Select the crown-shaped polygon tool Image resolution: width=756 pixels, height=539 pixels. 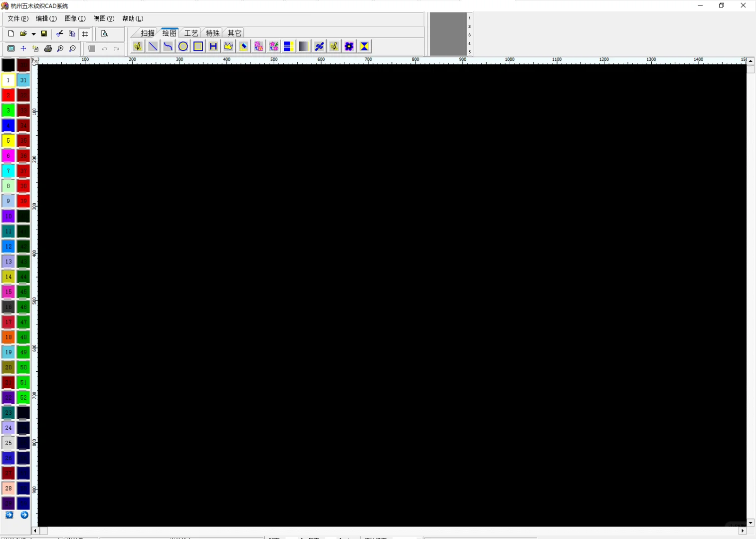click(x=228, y=46)
